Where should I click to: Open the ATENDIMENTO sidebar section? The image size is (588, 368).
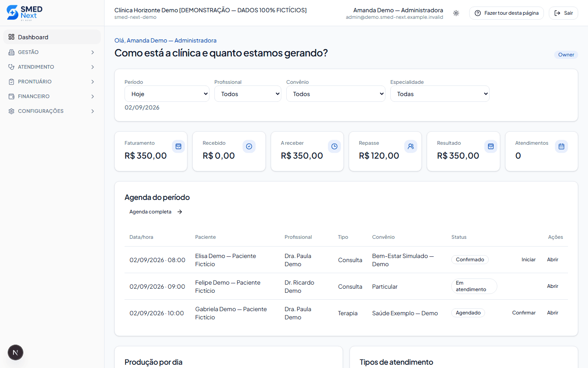pyautogui.click(x=52, y=67)
